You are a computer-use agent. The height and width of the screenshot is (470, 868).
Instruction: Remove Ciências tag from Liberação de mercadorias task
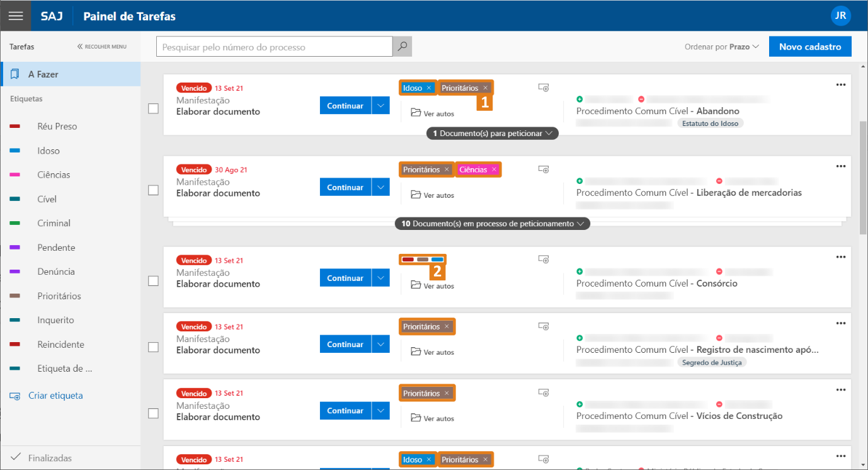point(494,169)
